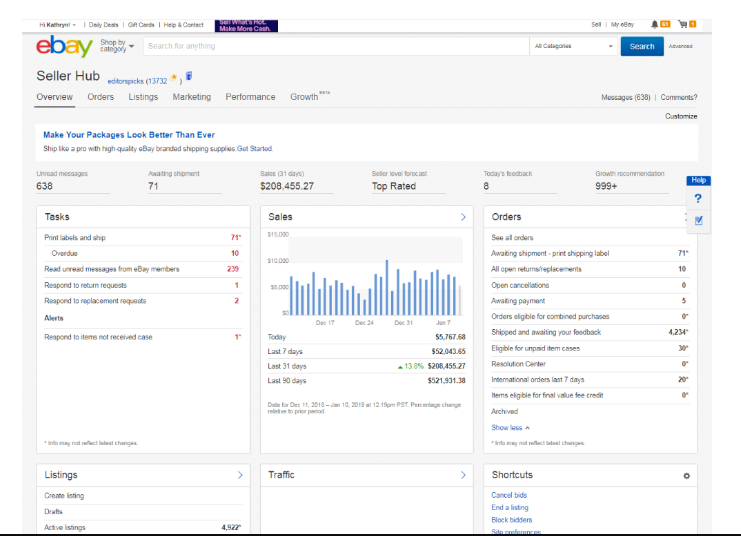
Task: Open All open returns/replacements row
Action: (589, 269)
